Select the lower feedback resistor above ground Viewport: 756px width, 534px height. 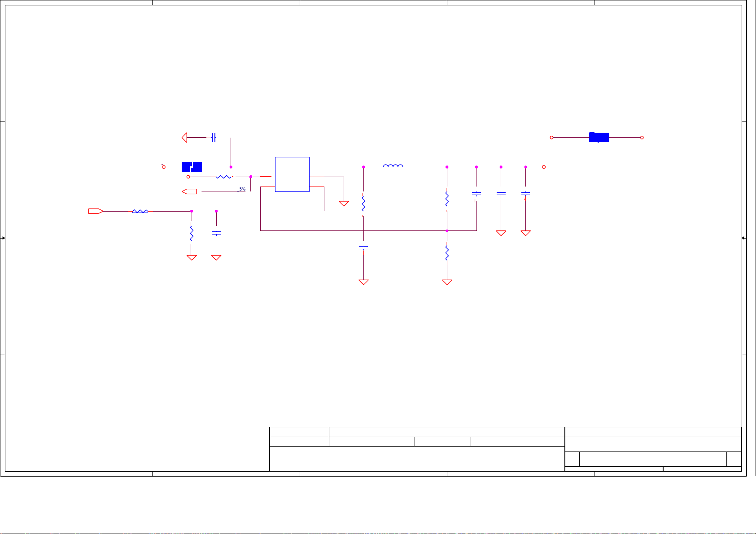coord(447,252)
